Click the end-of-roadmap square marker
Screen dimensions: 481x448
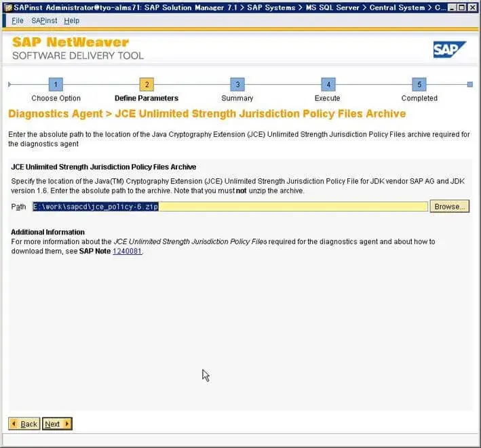[x=469, y=84]
